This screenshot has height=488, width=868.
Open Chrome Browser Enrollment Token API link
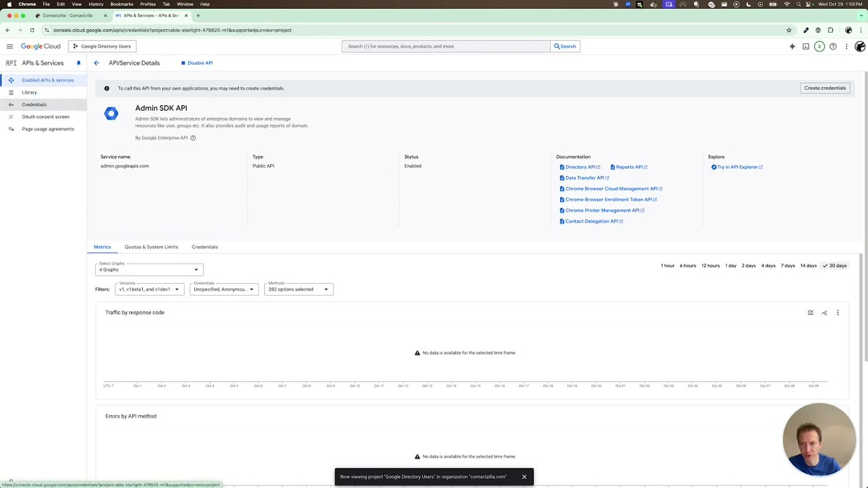click(608, 200)
